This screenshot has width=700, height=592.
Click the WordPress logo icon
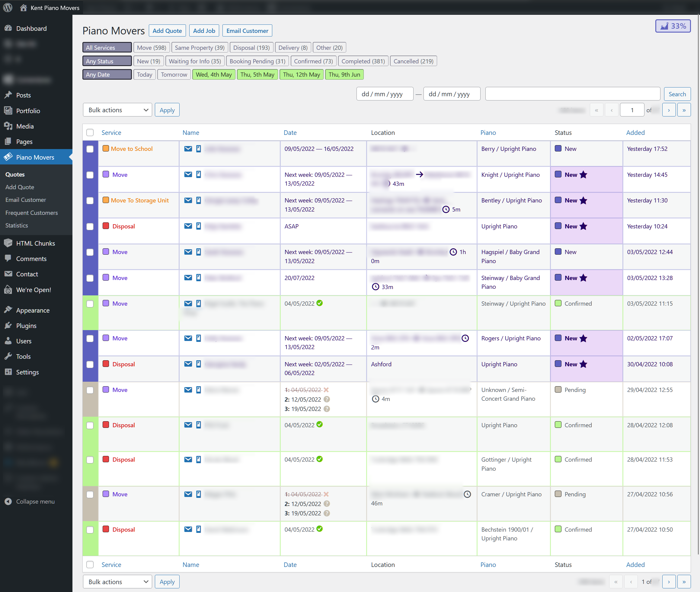[8, 7]
